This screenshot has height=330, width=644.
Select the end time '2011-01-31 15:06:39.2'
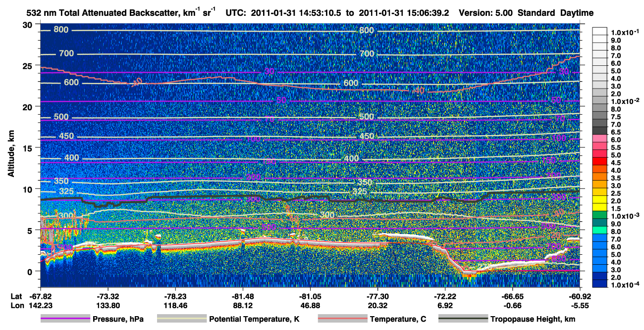tap(404, 13)
